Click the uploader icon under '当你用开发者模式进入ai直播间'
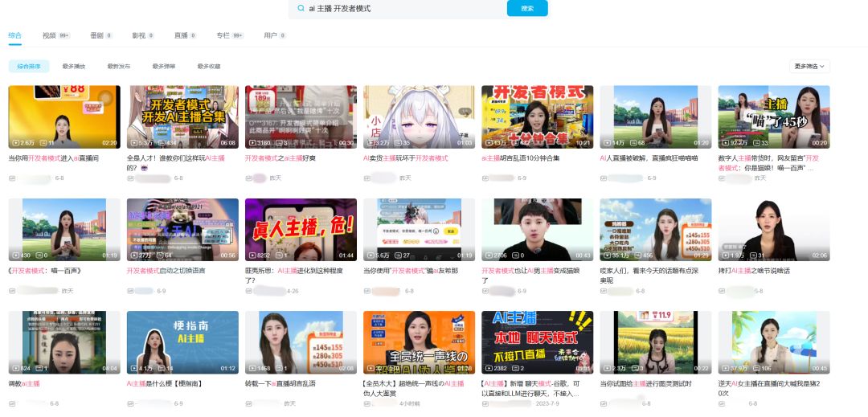 pyautogui.click(x=11, y=178)
